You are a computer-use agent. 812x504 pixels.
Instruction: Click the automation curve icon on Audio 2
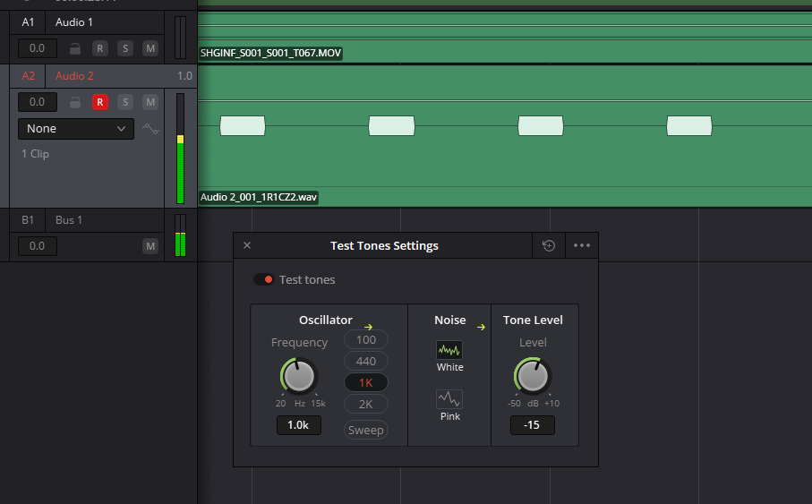150,128
